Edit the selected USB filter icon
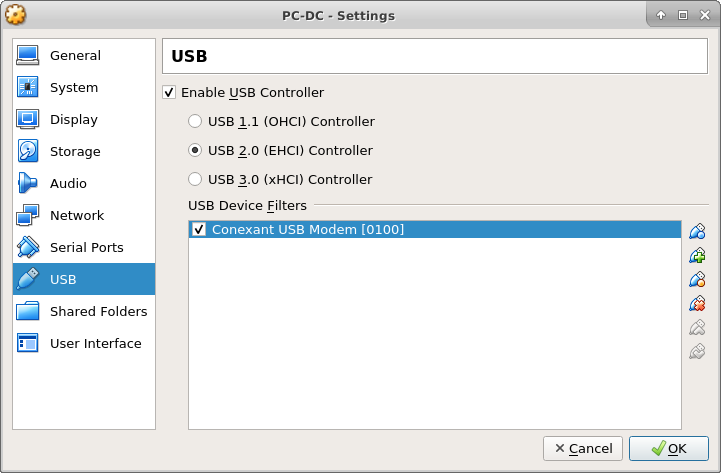This screenshot has height=473, width=721. [x=697, y=279]
